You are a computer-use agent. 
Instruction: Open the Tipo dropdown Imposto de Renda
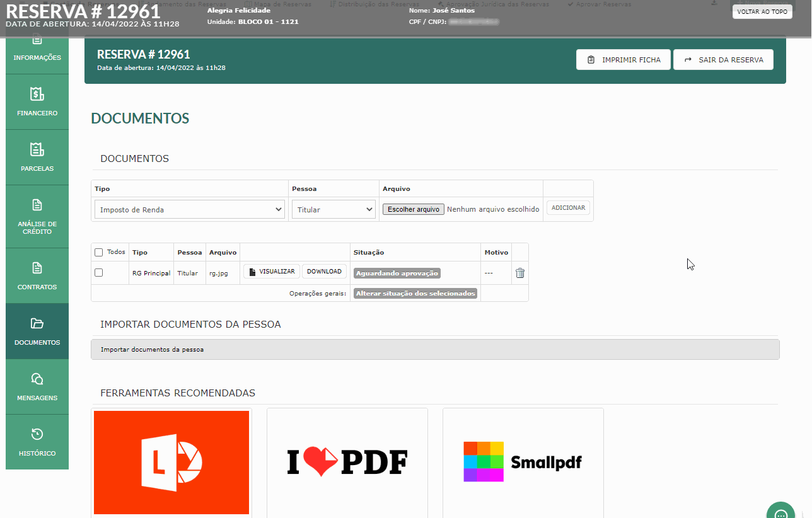tap(190, 210)
